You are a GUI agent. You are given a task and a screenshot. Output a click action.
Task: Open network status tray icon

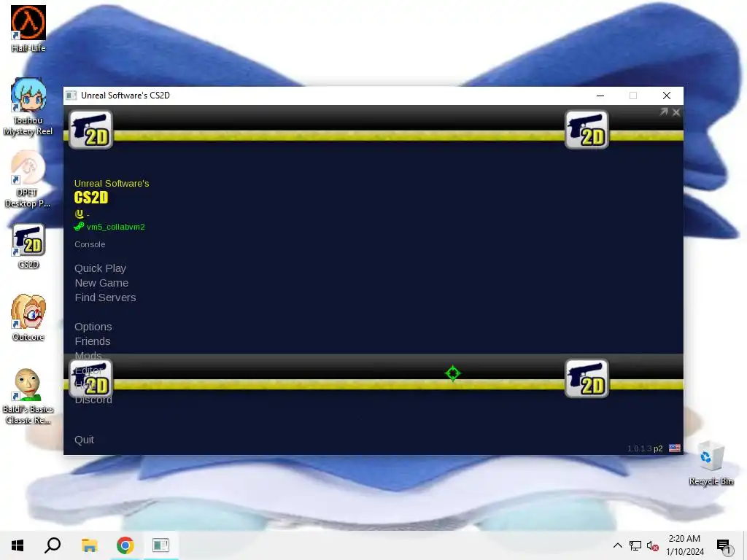point(635,545)
